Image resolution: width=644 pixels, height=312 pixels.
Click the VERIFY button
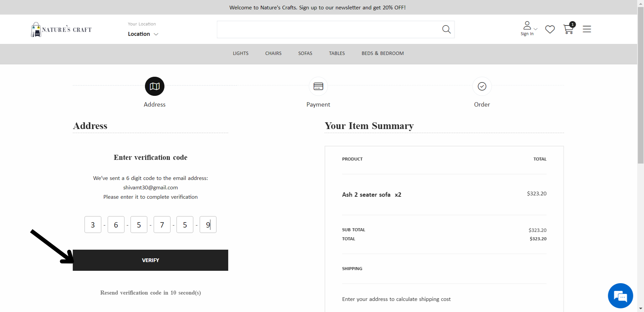pos(150,260)
